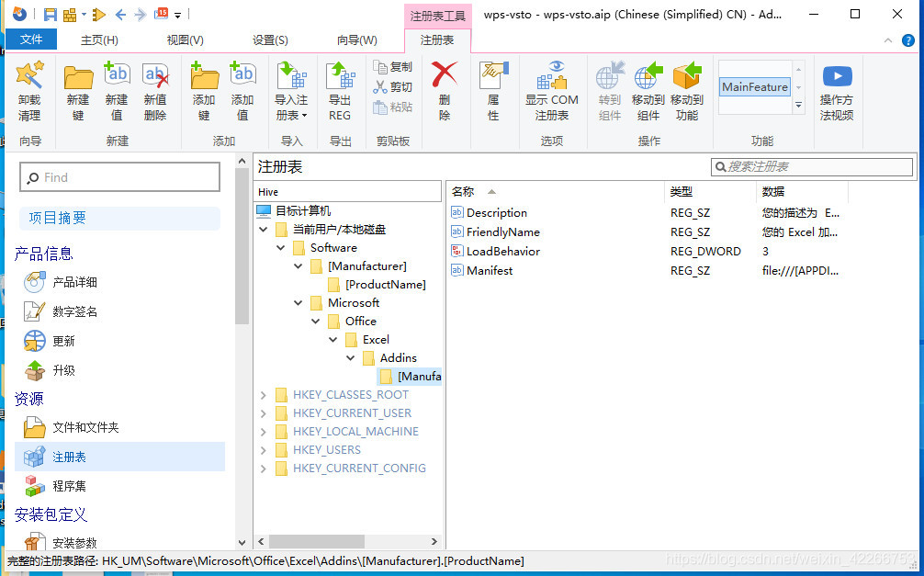Switch to the 向导(W) tab
This screenshot has height=576, width=924.
[x=357, y=40]
